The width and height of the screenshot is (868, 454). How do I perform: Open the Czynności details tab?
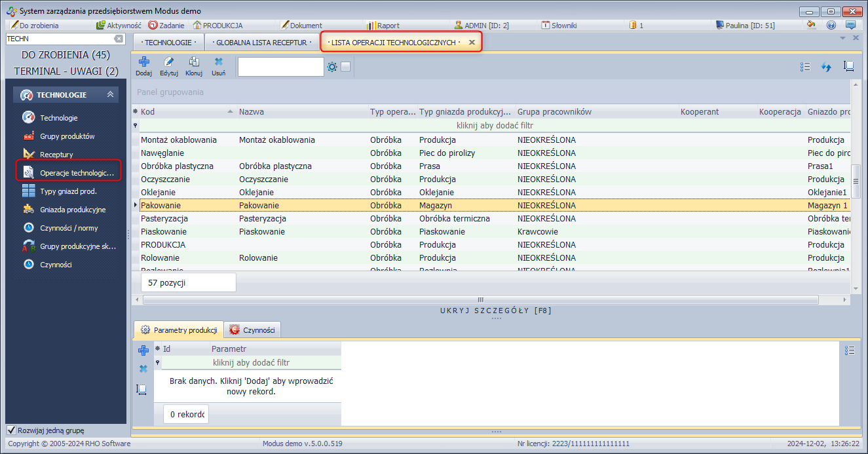click(x=252, y=330)
